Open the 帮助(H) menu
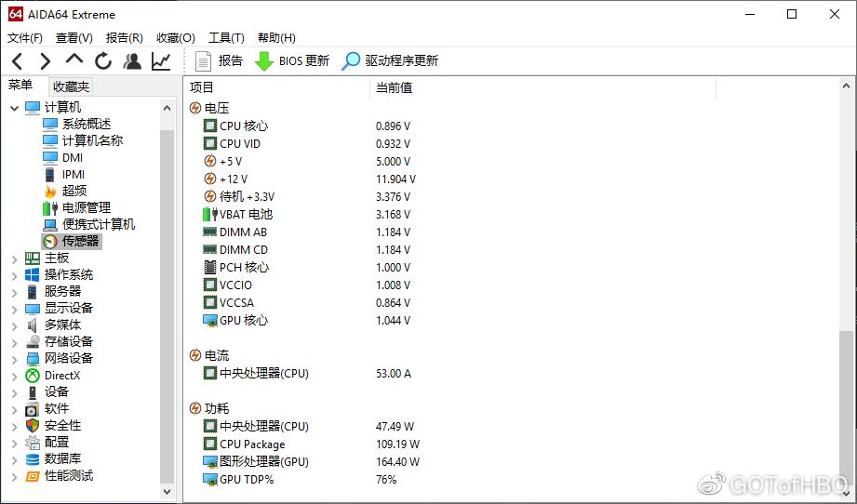The image size is (857, 504). pyautogui.click(x=276, y=38)
